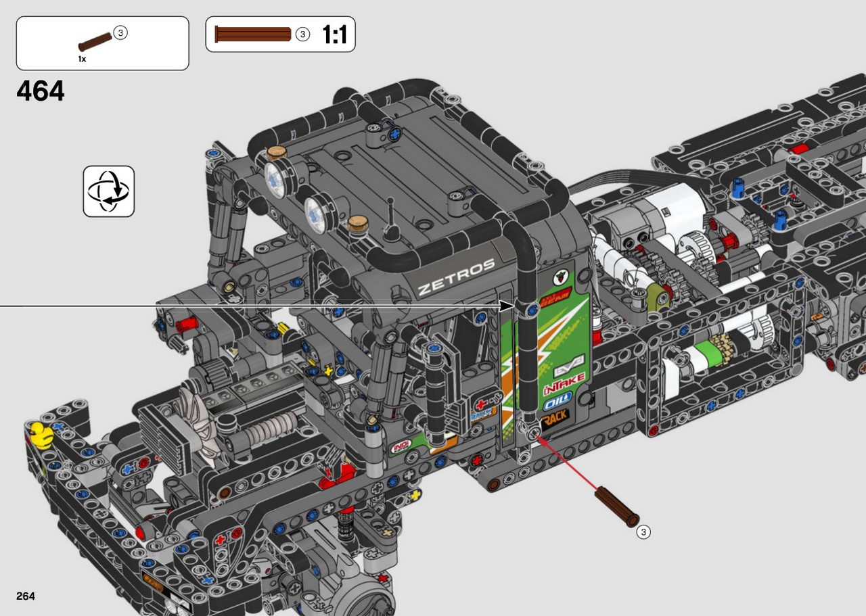Click the blue "OIL" sticker
Image resolution: width=866 pixels, height=616 pixels.
tap(557, 403)
